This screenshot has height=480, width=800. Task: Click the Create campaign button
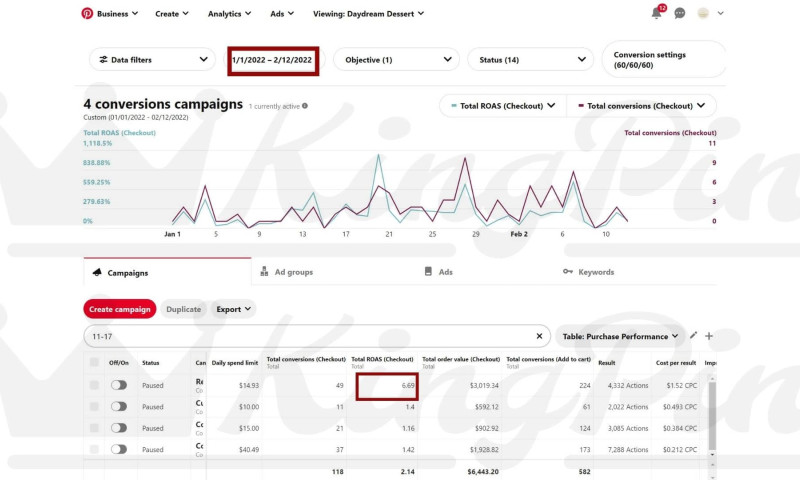(120, 309)
